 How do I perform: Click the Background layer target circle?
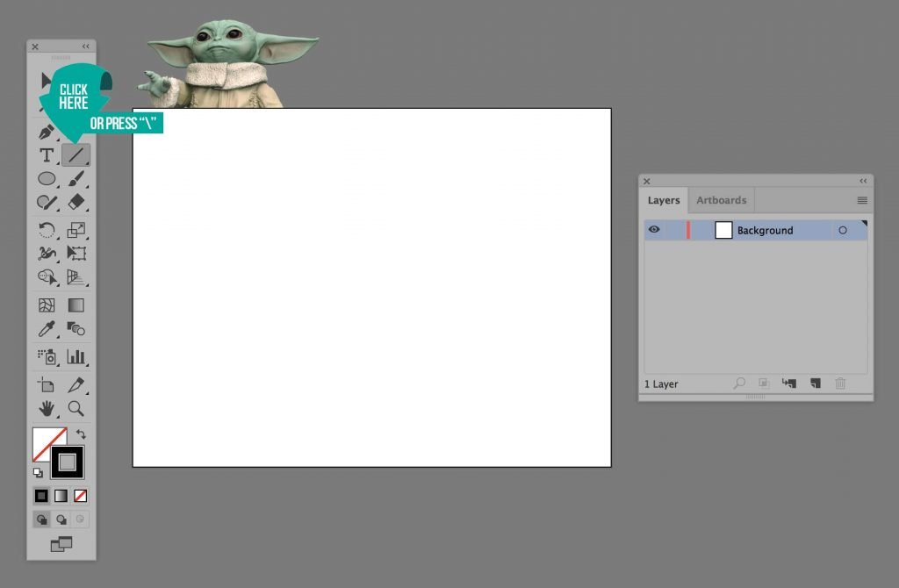(842, 230)
